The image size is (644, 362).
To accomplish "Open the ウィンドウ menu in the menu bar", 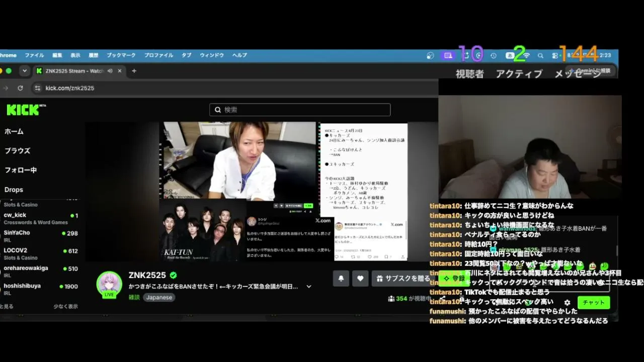I will (x=212, y=55).
